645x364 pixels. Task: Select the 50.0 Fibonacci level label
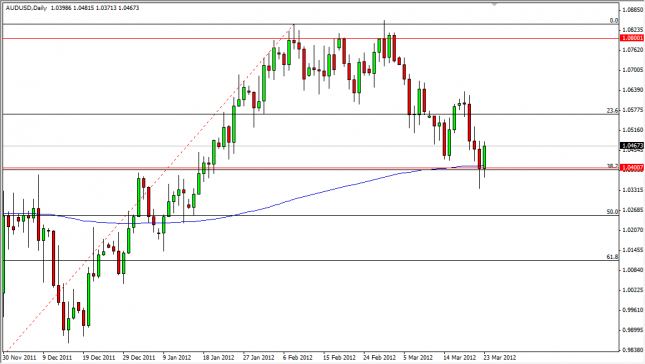point(613,211)
